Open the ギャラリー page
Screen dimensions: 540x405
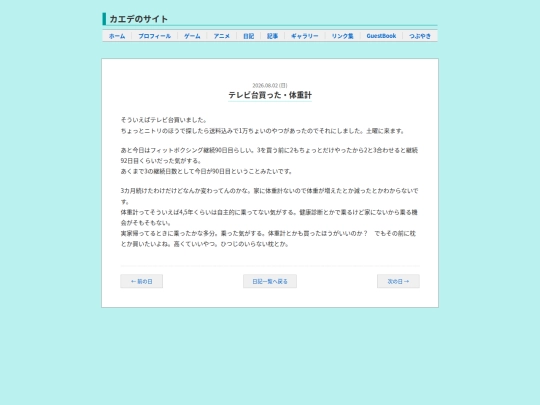305,36
